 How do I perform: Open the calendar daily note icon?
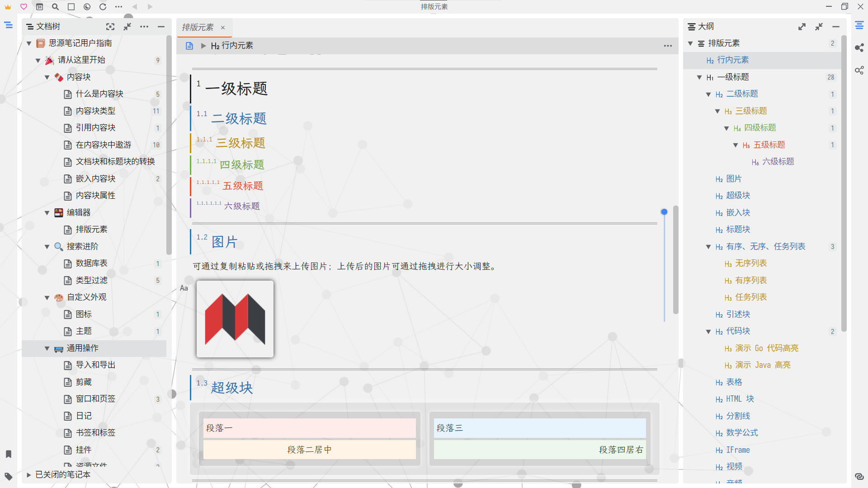(39, 7)
